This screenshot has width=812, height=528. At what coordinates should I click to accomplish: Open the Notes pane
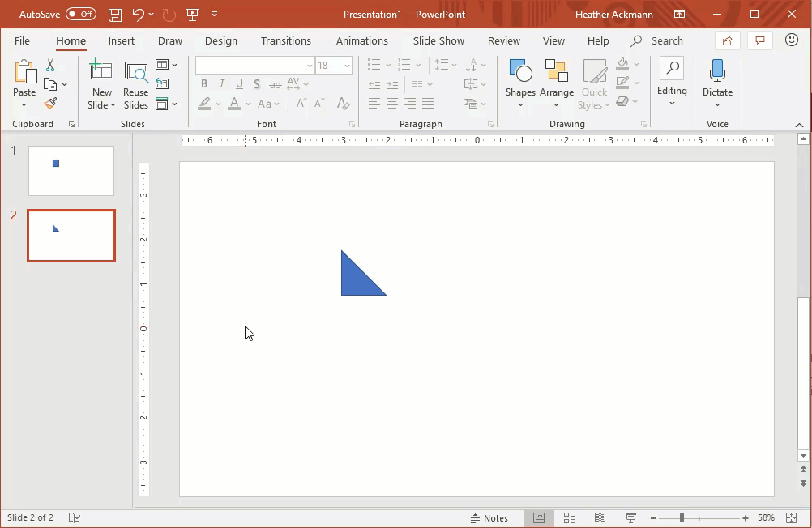(x=490, y=517)
